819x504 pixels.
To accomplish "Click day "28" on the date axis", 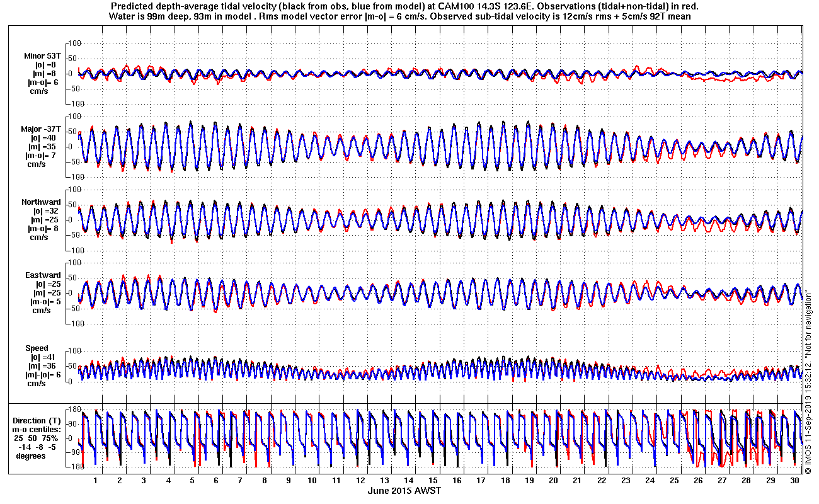I will click(x=746, y=481).
